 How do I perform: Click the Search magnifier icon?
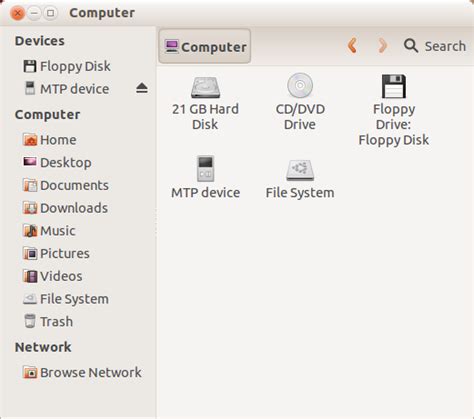[411, 46]
